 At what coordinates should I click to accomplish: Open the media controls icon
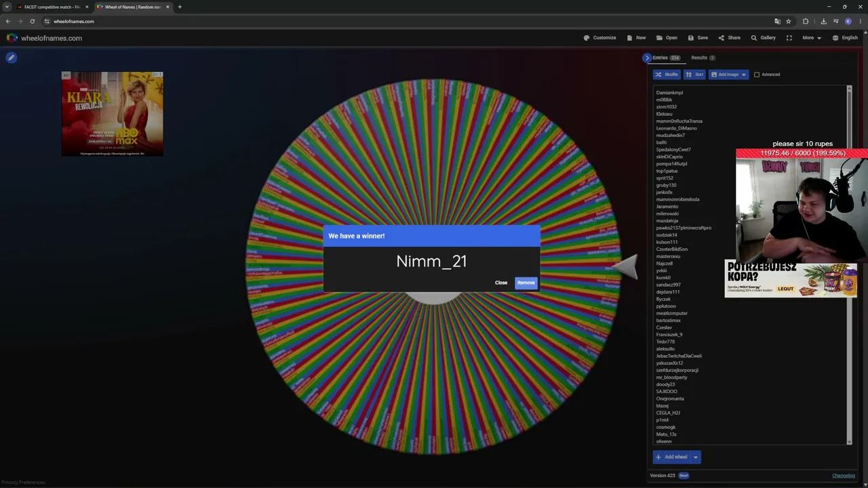(x=835, y=21)
